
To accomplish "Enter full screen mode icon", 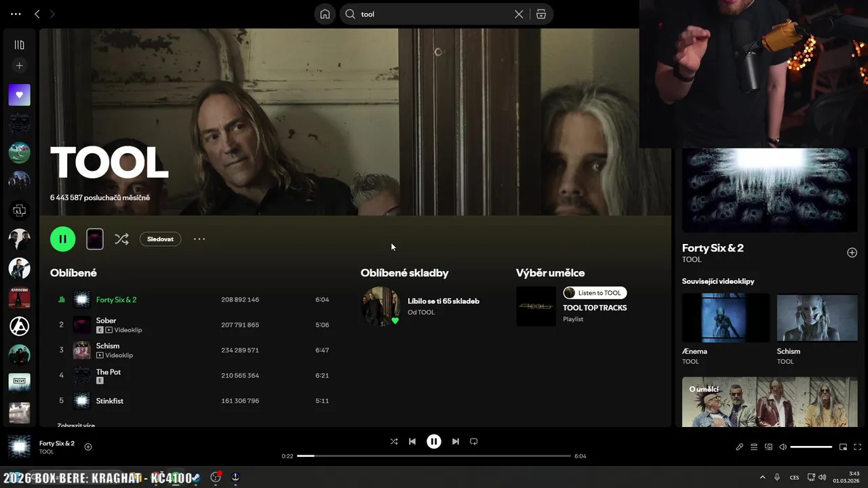I will coord(857,447).
